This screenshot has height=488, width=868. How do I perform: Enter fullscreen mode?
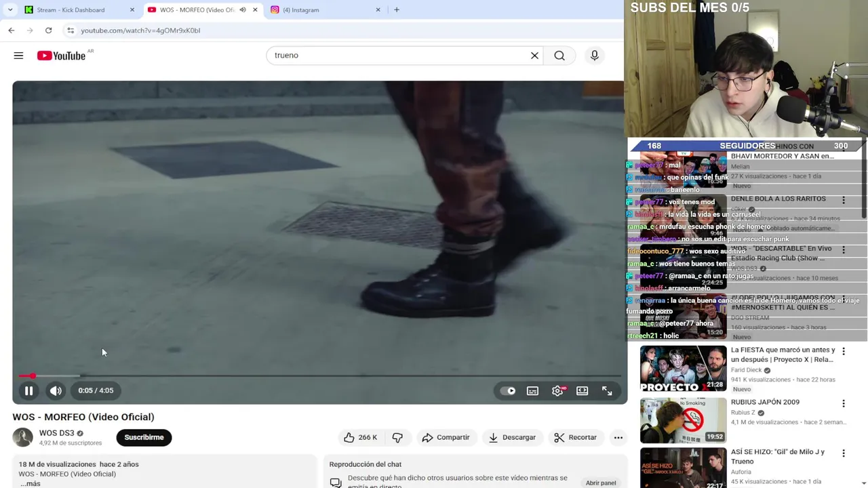(x=607, y=390)
